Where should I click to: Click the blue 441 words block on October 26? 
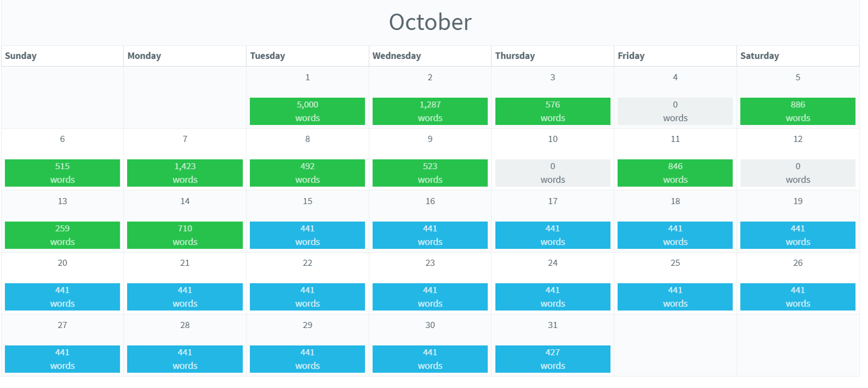(798, 297)
